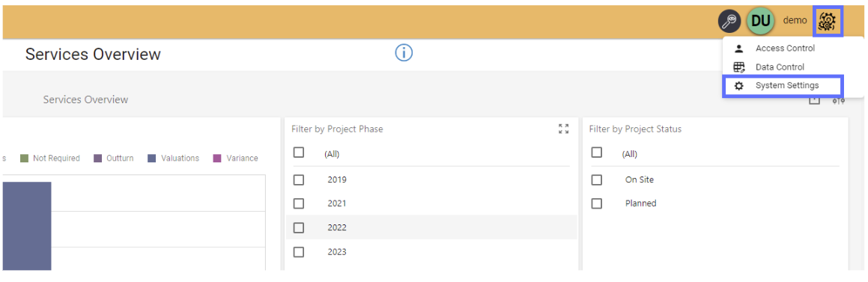Click the Access Control person icon
The height and width of the screenshot is (282, 868).
click(x=738, y=48)
